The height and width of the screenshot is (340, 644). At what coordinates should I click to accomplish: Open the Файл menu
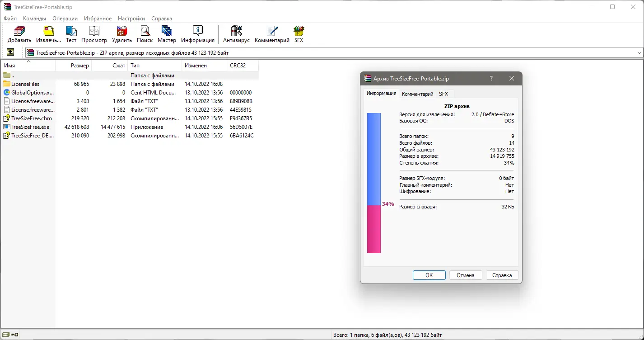click(10, 19)
